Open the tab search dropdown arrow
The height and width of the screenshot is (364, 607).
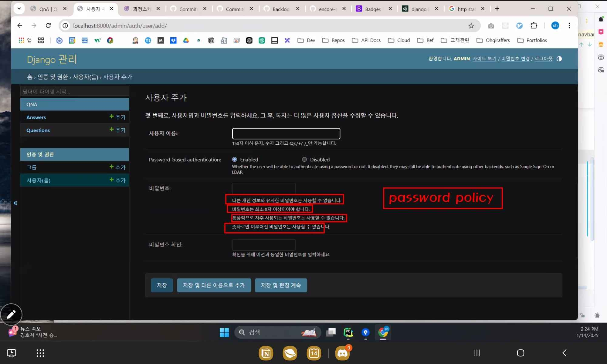19,8
